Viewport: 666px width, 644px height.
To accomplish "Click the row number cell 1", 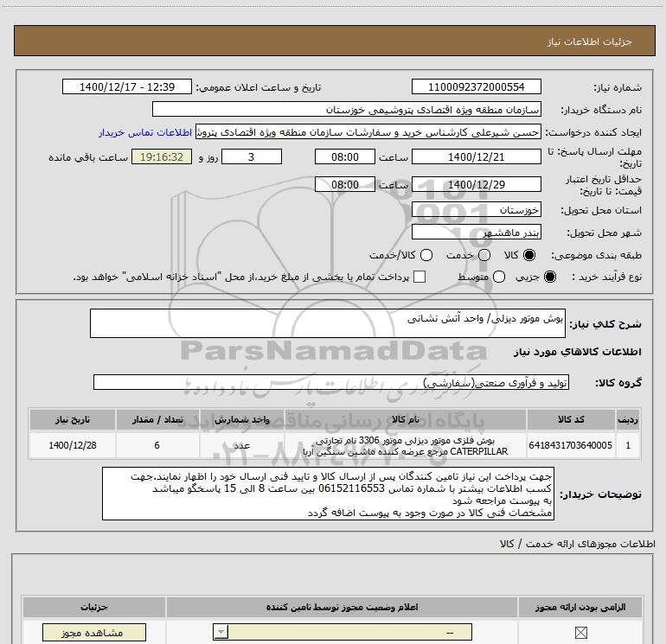I will pos(628,445).
